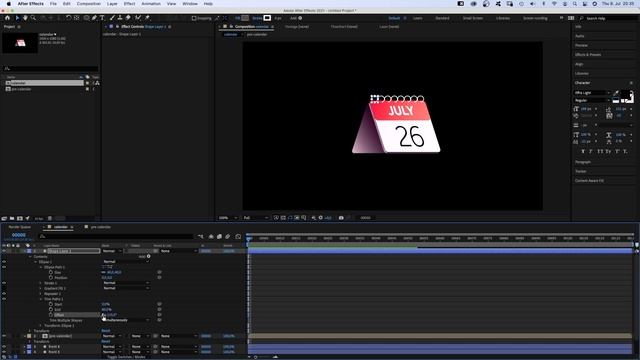Click Toggle Switches / Modes button
The width and height of the screenshot is (640, 360).
[x=126, y=357]
